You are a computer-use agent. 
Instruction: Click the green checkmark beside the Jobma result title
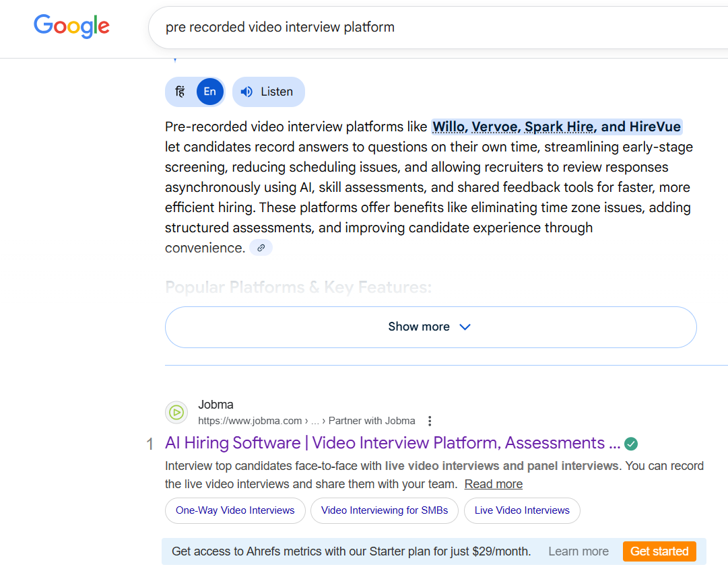[x=630, y=444]
